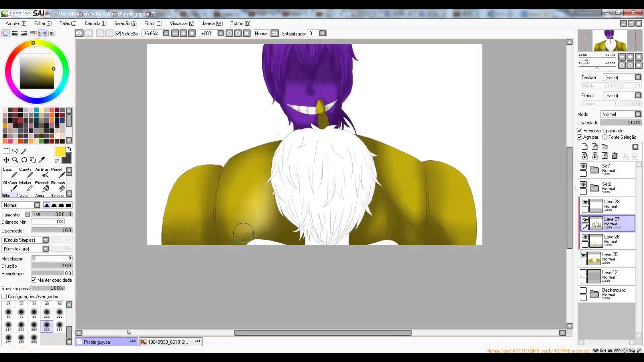The width and height of the screenshot is (644, 362).
Task: Select the rotate view tool
Action: tap(24, 160)
